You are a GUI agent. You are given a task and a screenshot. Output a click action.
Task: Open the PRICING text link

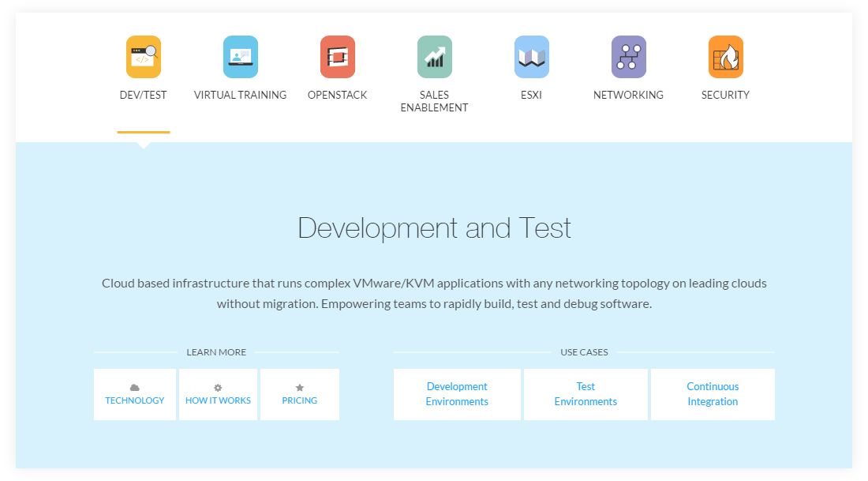point(300,400)
